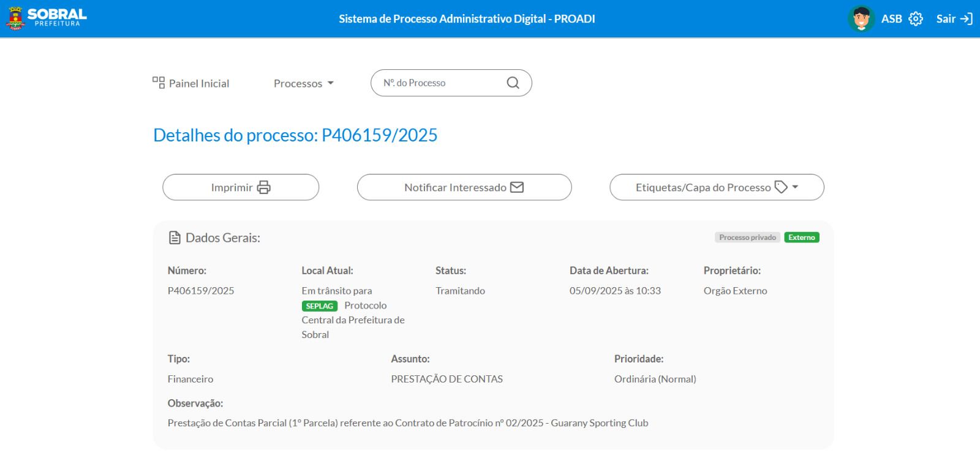Click the Sair logout link text
Viewport: 980px width, 461px height.
click(x=946, y=19)
